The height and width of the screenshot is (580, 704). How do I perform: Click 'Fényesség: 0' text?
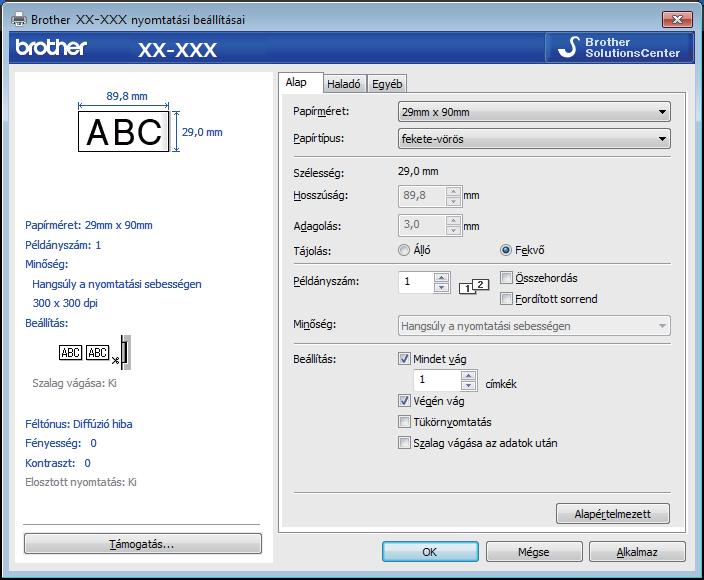[x=61, y=443]
